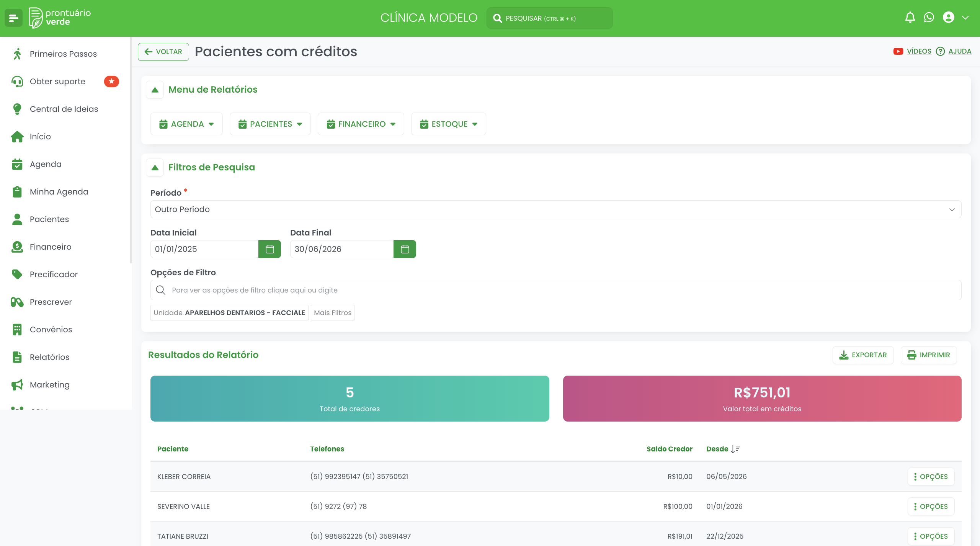Click the VOLTAR back button
This screenshot has height=546, width=980.
click(x=163, y=52)
